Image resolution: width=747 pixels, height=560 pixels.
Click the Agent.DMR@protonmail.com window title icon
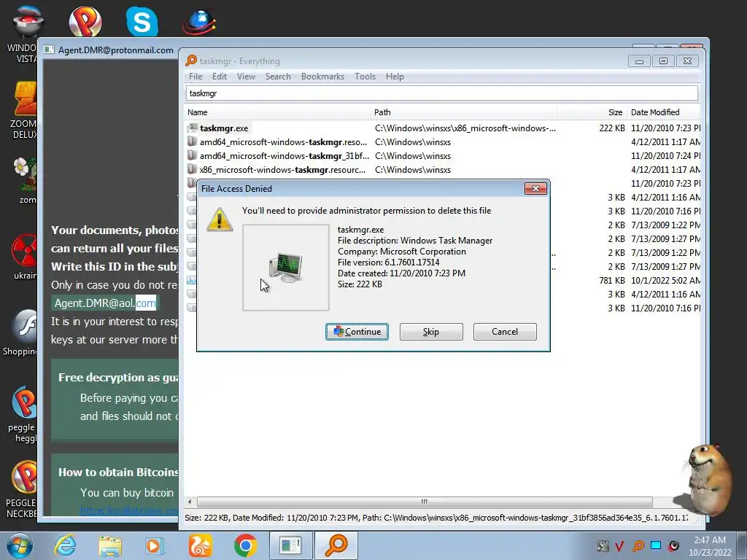49,50
